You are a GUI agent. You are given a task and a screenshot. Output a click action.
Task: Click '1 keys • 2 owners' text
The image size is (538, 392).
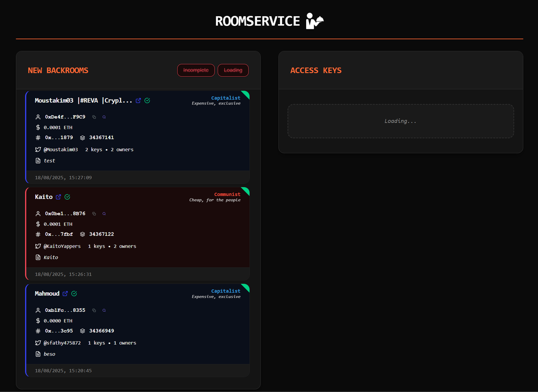click(x=112, y=246)
